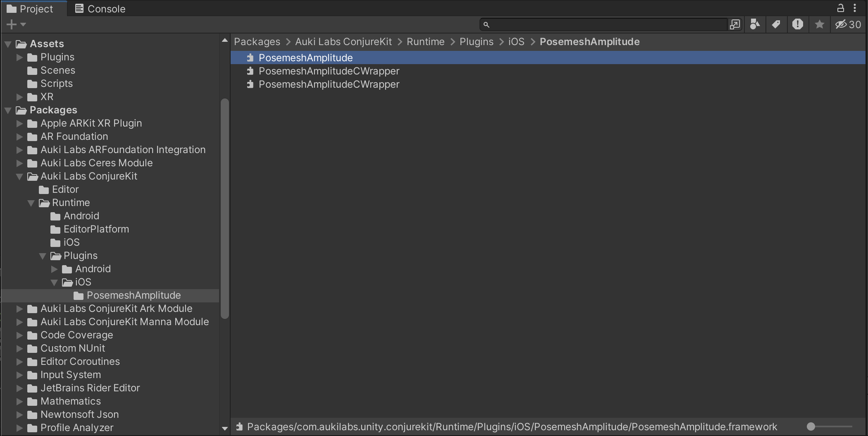Image resolution: width=868 pixels, height=436 pixels.
Task: Go to Plugins in the breadcrumb path
Action: [x=477, y=42]
